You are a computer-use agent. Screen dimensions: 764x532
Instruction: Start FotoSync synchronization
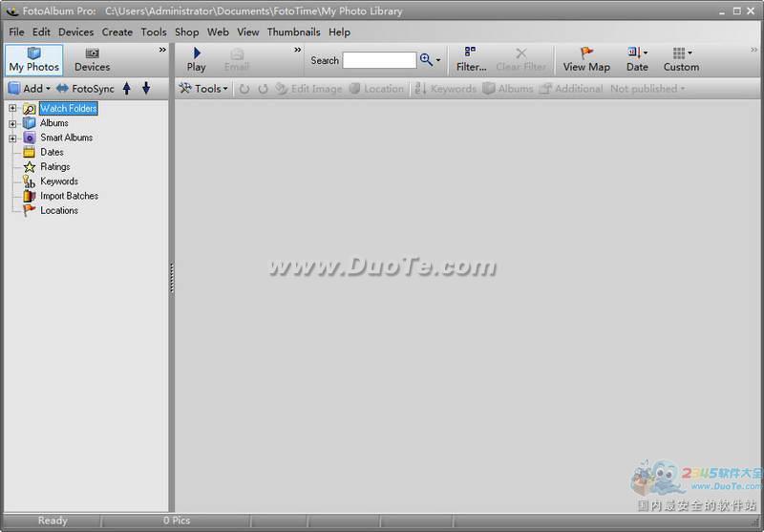coord(85,89)
